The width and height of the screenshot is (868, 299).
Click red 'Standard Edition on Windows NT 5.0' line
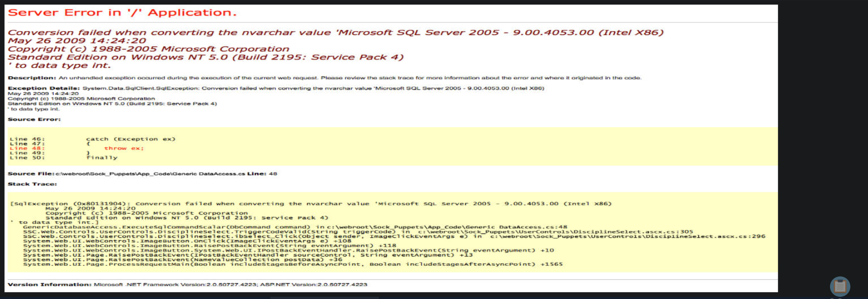(x=205, y=57)
